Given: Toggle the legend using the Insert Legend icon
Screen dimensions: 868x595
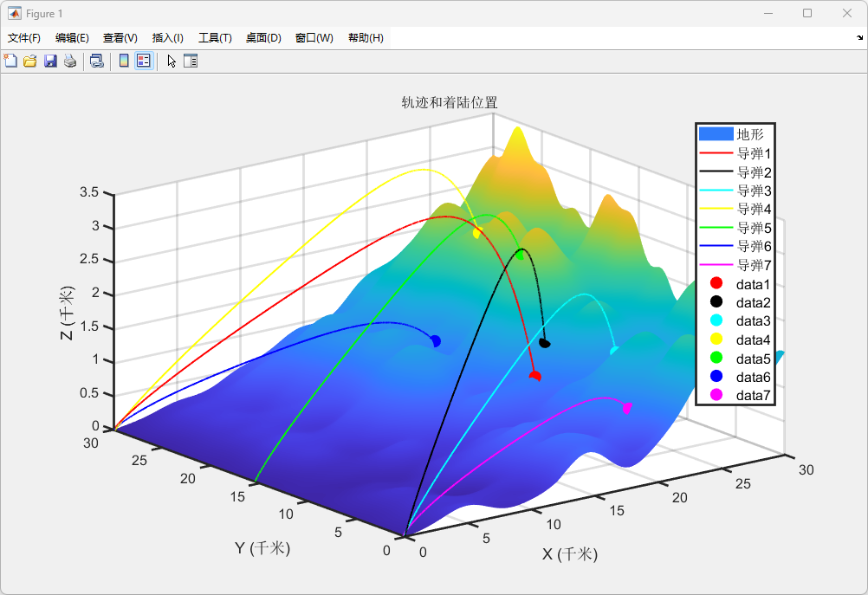Looking at the screenshot, I should pyautogui.click(x=144, y=61).
